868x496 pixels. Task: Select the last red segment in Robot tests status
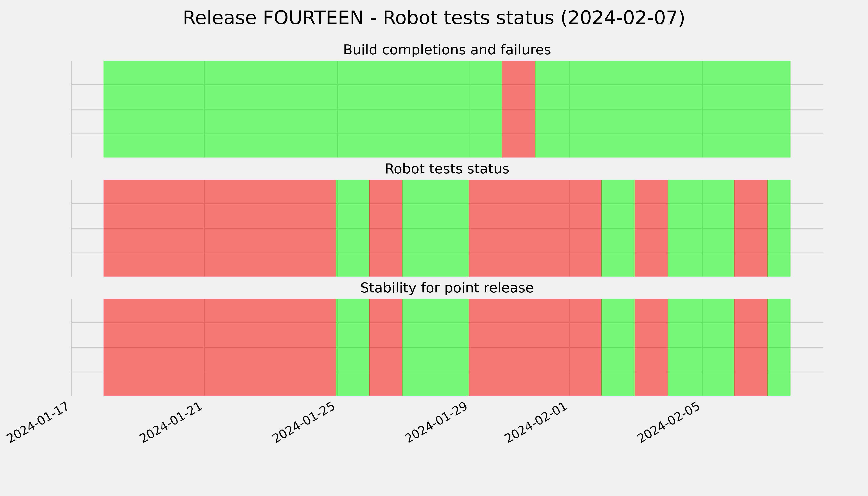coord(751,228)
